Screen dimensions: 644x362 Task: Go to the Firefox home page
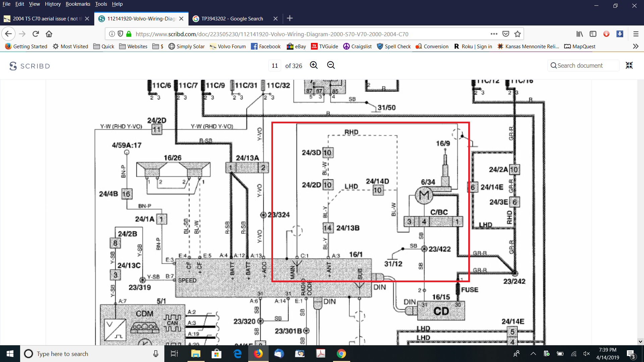click(49, 34)
